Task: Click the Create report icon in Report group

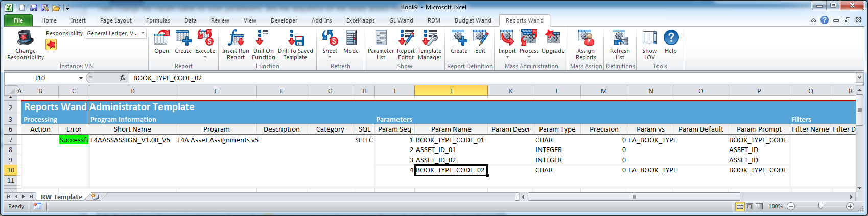Action: pyautogui.click(x=183, y=38)
